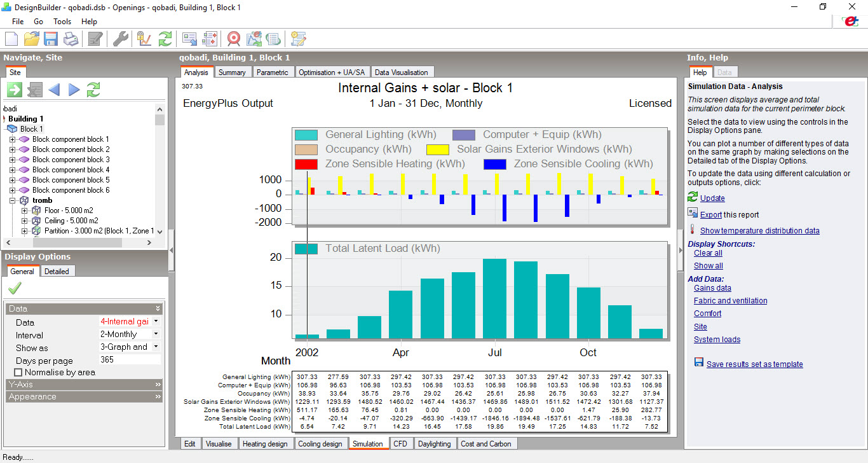Expand the Y-Axis section header

tap(85, 385)
